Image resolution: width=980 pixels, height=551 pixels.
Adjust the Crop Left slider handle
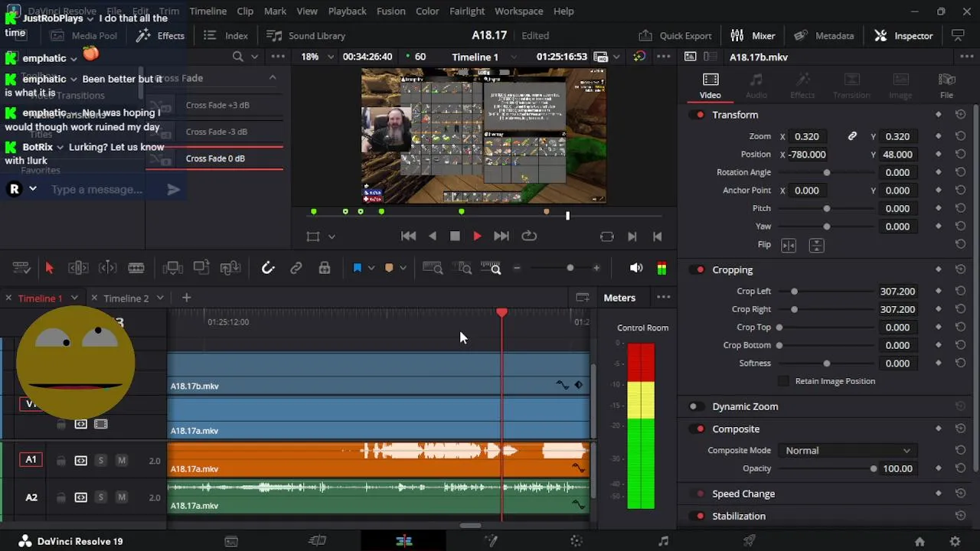coord(794,292)
